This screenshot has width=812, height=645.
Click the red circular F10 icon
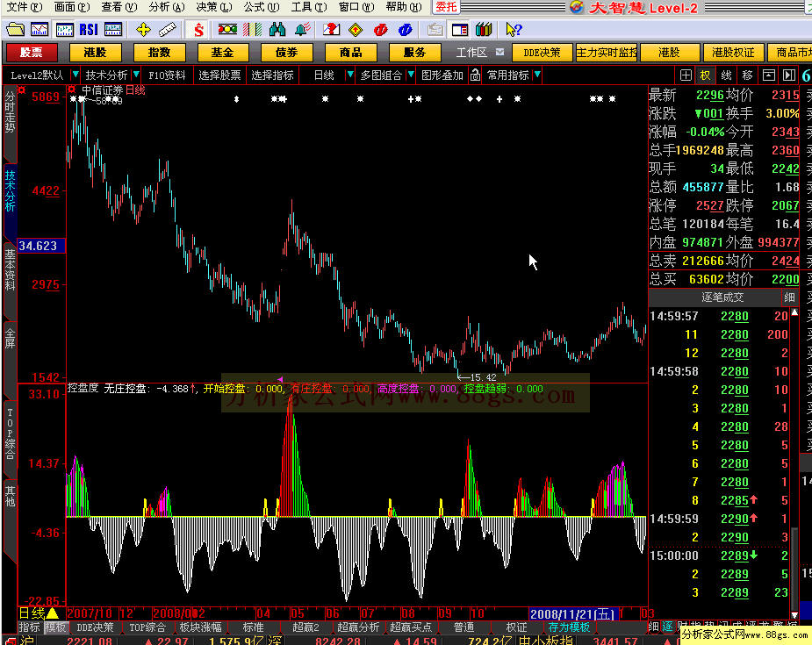[381, 30]
